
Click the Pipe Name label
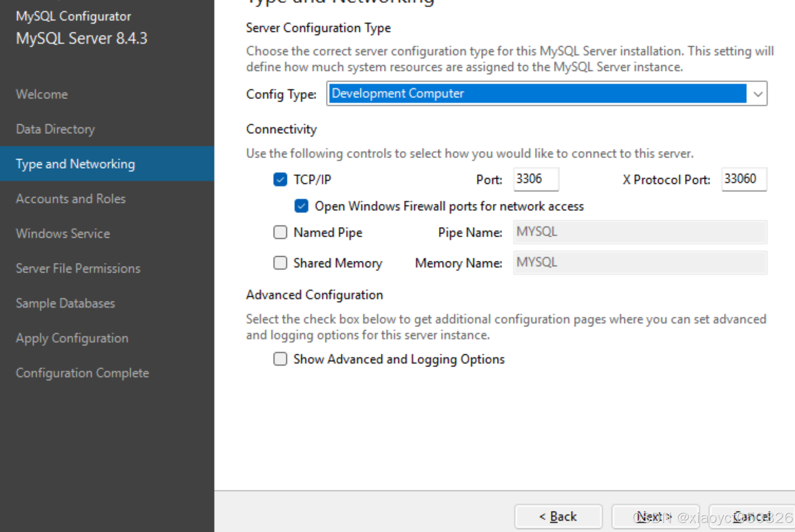tap(470, 232)
